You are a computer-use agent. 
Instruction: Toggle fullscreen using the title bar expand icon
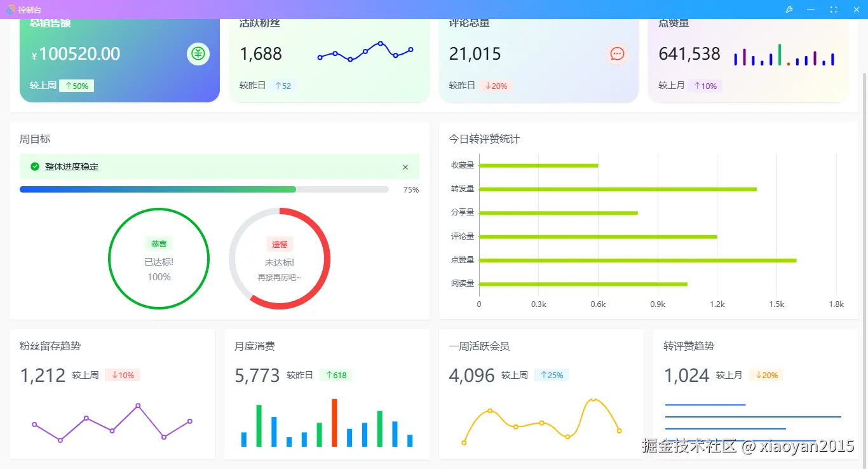click(x=834, y=10)
